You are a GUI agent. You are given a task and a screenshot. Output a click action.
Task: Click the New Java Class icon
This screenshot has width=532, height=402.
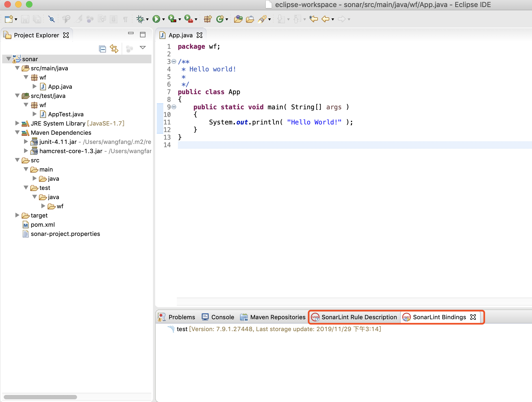(220, 19)
